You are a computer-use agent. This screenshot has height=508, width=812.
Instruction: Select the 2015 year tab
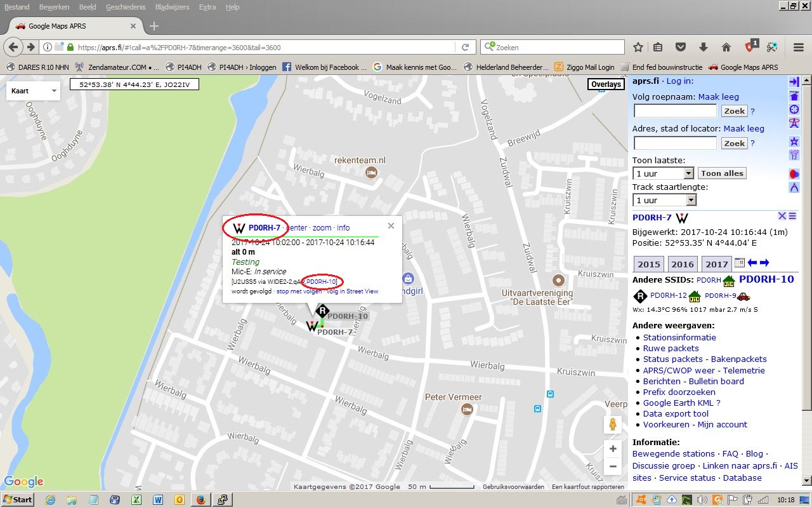(648, 264)
